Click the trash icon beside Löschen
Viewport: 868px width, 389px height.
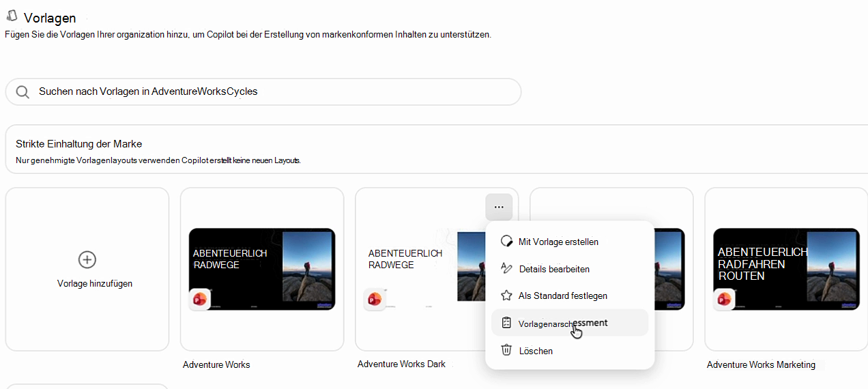[x=506, y=350]
